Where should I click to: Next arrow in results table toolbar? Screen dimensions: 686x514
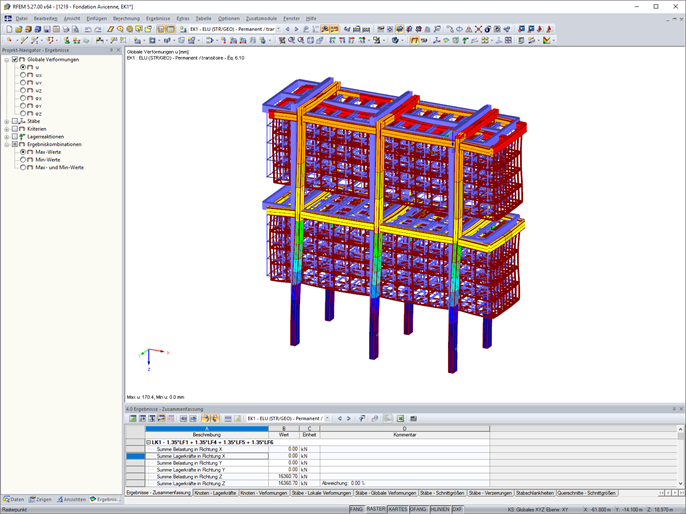[x=349, y=419]
